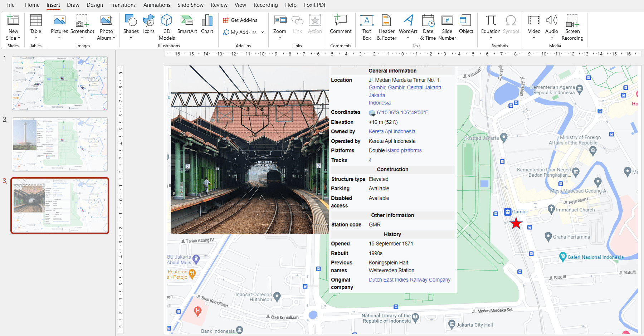Screen dimensions: 644x336
Task: Open the Slide Show tab
Action: click(190, 5)
